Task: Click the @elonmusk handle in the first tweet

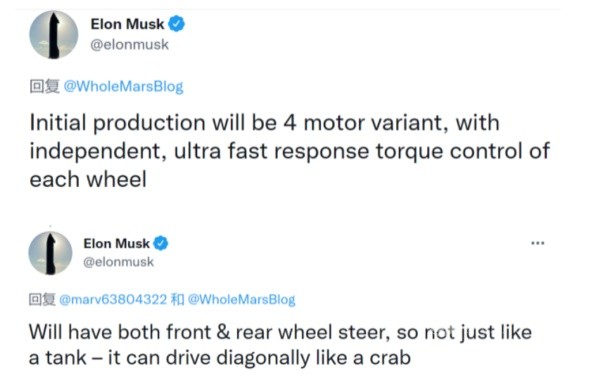Action: click(x=129, y=45)
